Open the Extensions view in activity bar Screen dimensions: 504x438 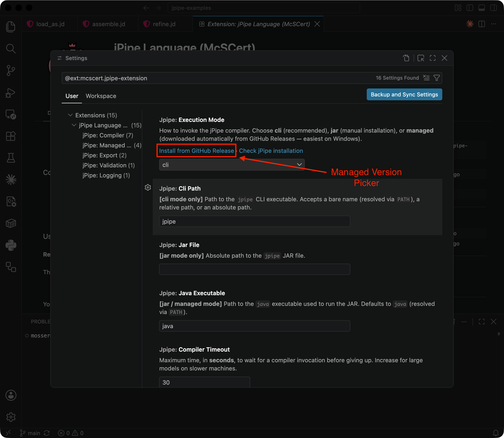point(11,136)
